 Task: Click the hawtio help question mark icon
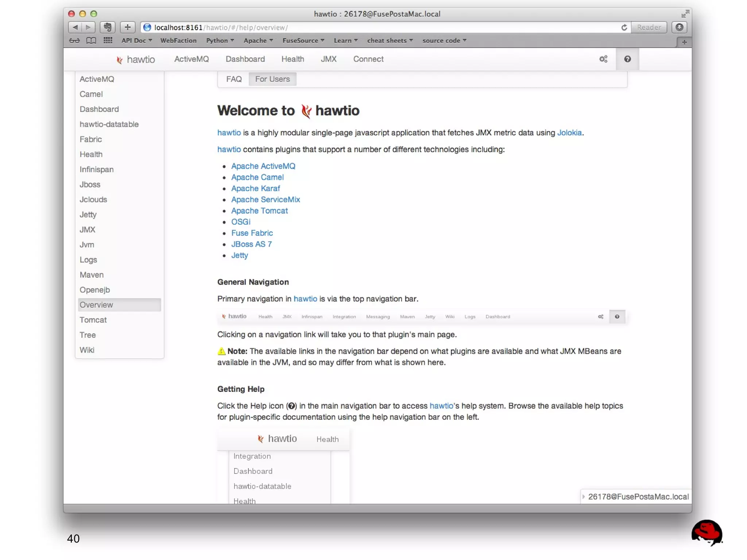point(627,59)
